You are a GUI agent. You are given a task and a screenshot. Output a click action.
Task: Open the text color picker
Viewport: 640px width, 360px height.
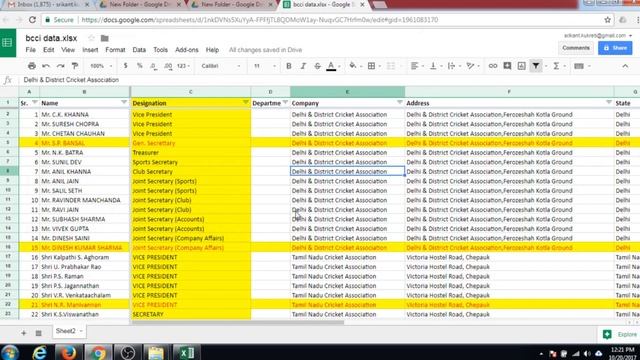coord(331,66)
